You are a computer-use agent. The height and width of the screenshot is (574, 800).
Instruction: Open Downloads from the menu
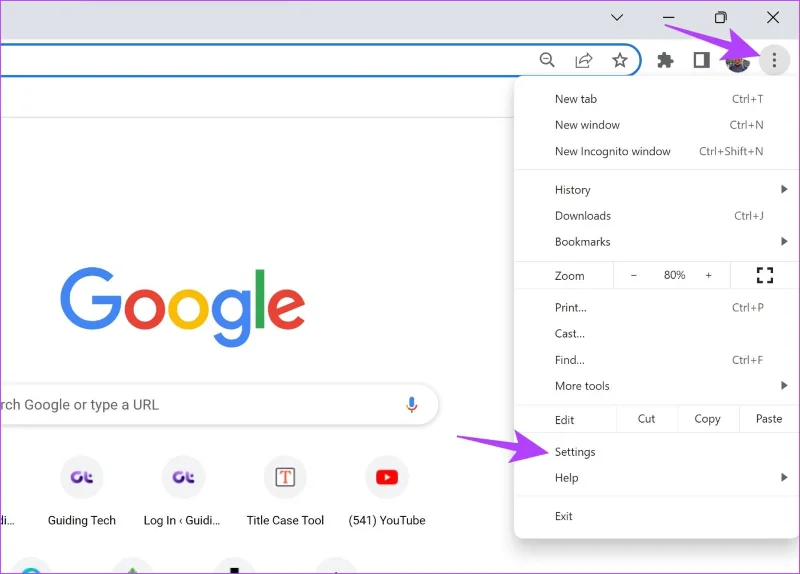click(656, 216)
